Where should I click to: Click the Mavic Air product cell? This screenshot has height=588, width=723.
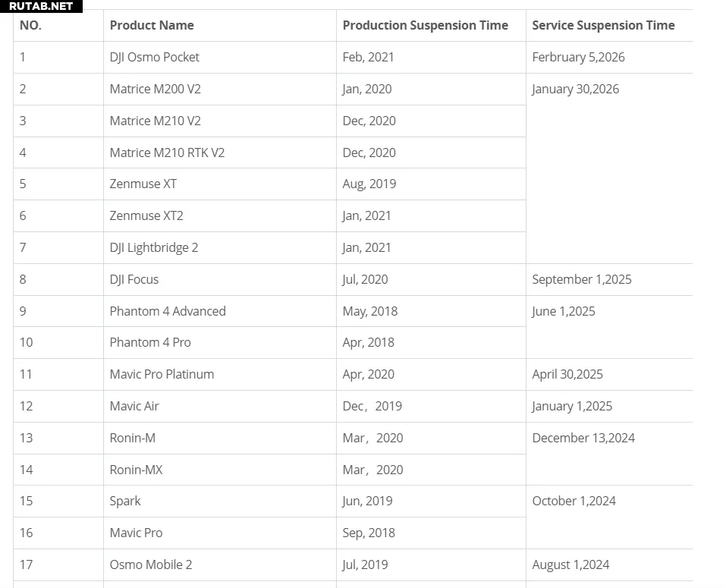[134, 406]
